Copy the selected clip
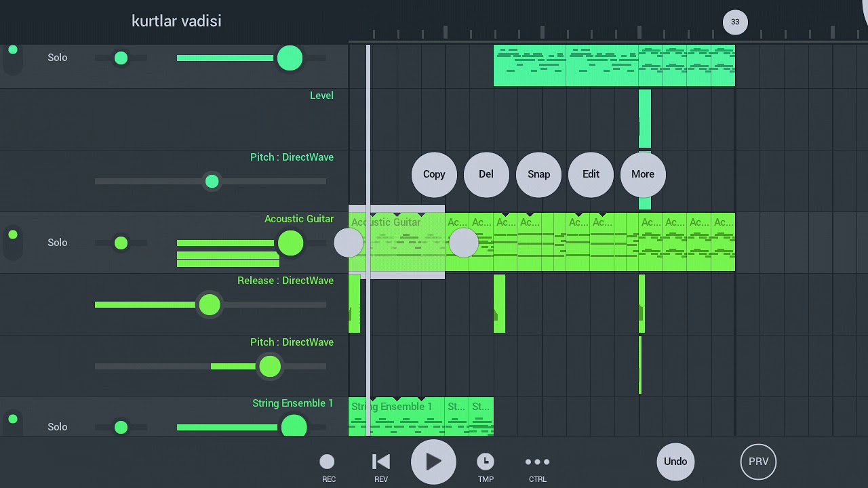Screen dimensions: 868x488 point(434,174)
